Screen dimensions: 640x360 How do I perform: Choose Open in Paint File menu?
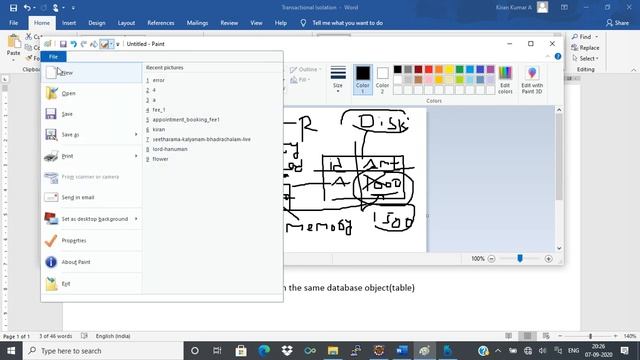point(91,93)
